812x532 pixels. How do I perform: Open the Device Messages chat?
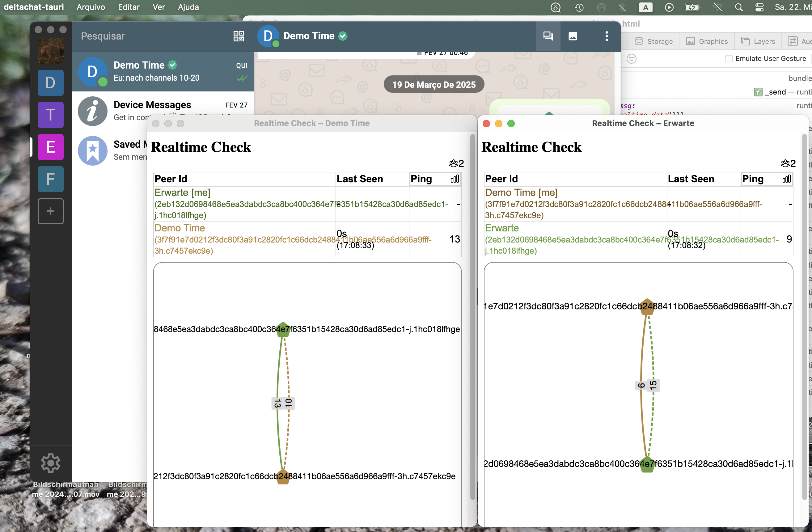tap(163, 111)
